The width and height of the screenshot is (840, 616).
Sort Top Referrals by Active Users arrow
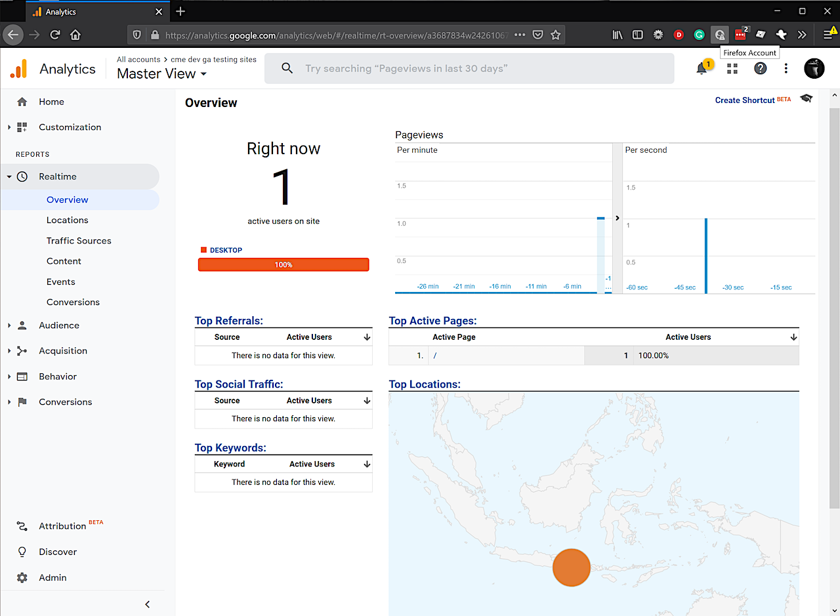coord(367,337)
